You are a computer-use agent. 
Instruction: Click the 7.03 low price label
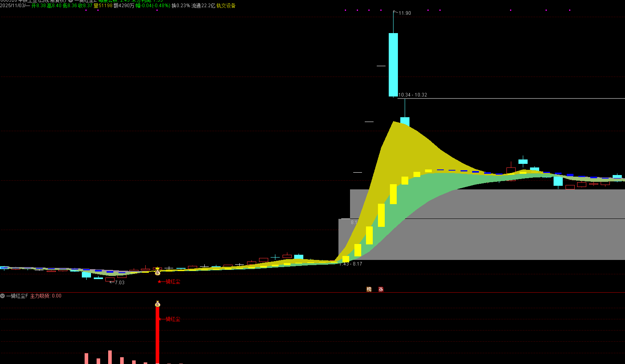(x=119, y=283)
